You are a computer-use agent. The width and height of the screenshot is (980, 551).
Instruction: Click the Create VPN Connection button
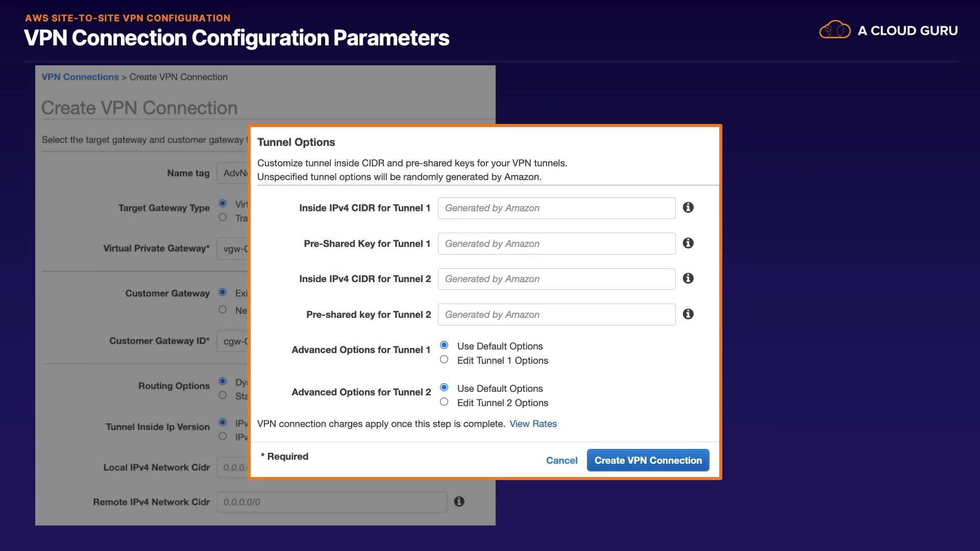pos(648,460)
